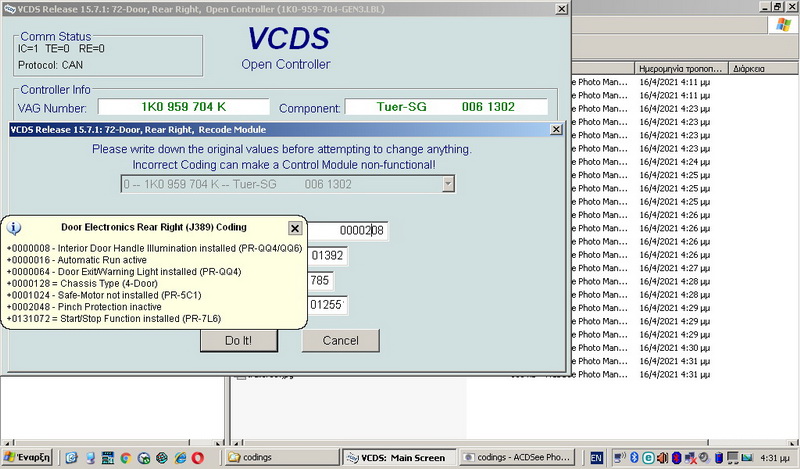This screenshot has width=800, height=469.
Task: Click the dark blue Bluetooth tray icon
Action: (677, 458)
